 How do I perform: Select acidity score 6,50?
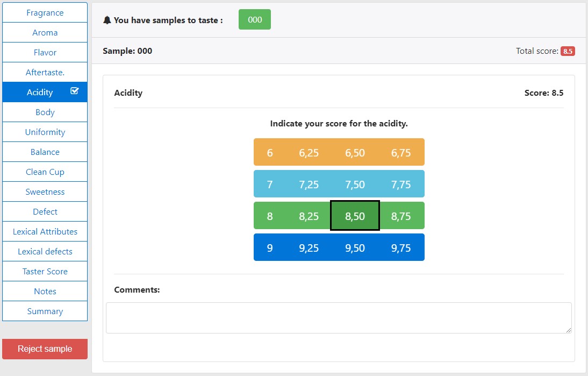tap(355, 153)
